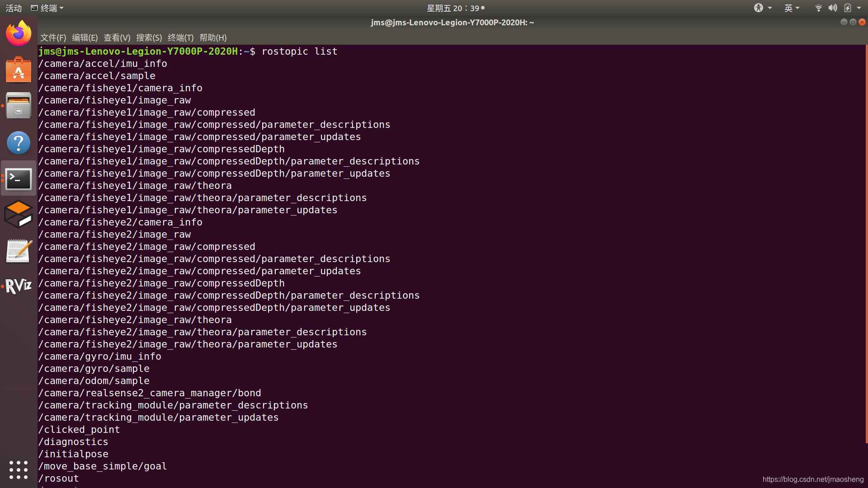Expand the system menu arrow
The height and width of the screenshot is (488, 868).
859,8
